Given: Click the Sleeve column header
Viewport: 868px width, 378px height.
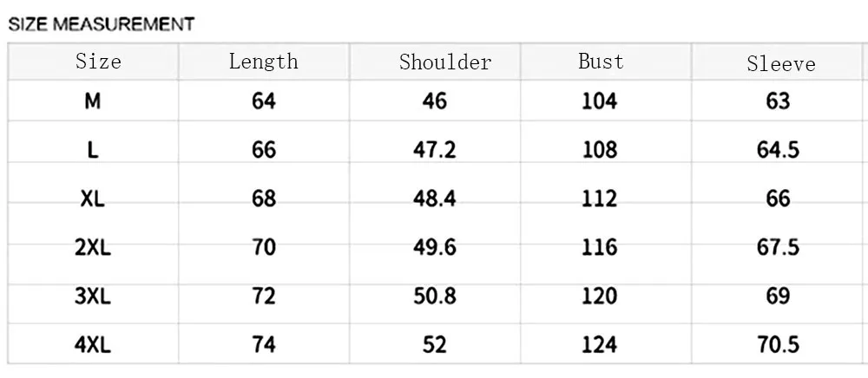Looking at the screenshot, I should 781,63.
